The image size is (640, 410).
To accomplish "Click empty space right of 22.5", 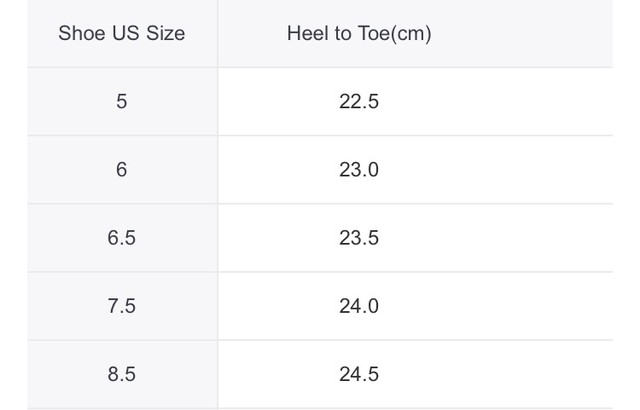I will pos(496,101).
